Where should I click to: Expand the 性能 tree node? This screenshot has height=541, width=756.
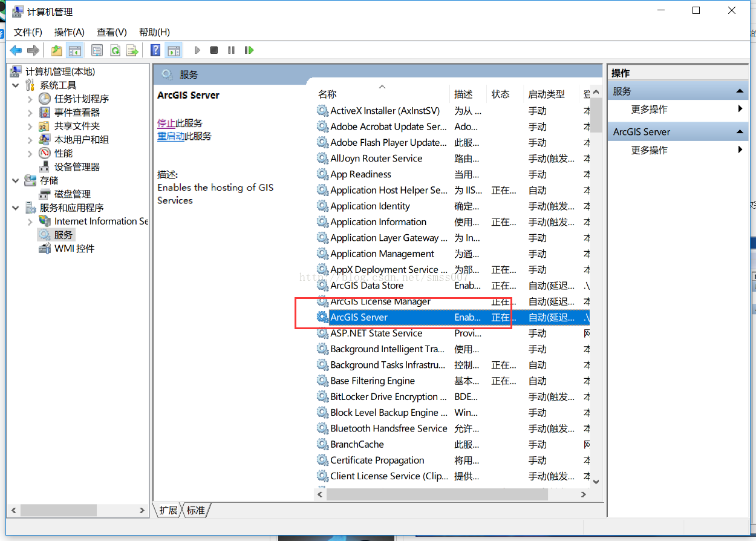click(x=30, y=153)
